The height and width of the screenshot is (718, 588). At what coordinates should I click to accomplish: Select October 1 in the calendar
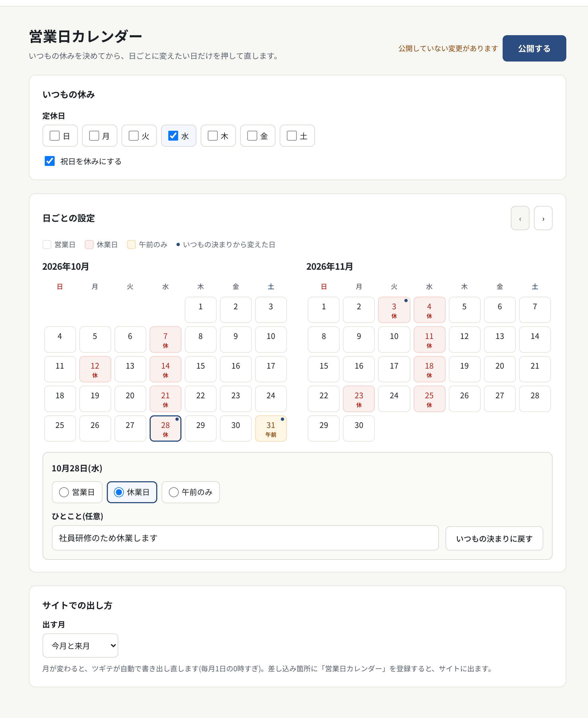(x=200, y=310)
